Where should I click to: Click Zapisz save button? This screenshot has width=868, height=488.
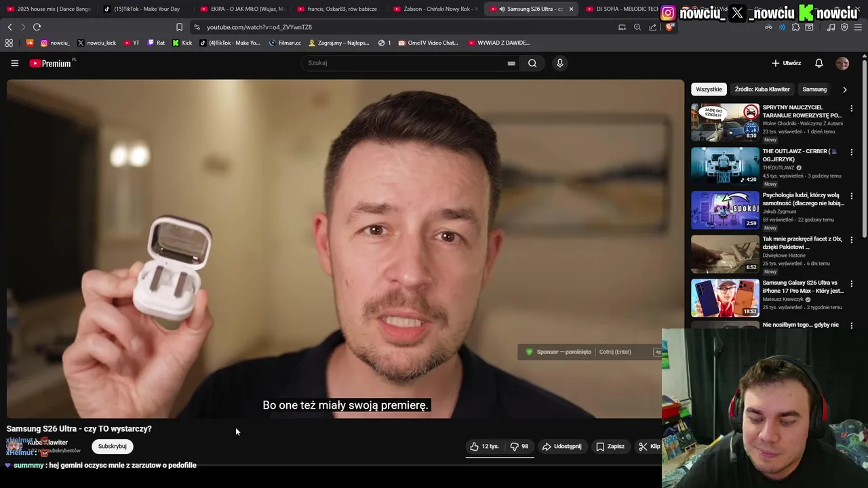tap(610, 447)
